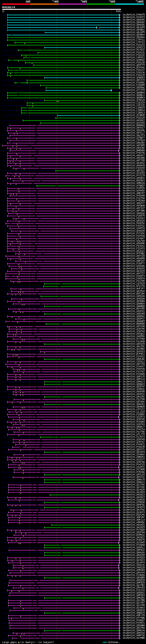
Task: Open hit UniRef100_Q7M229
Action: [133, 100]
